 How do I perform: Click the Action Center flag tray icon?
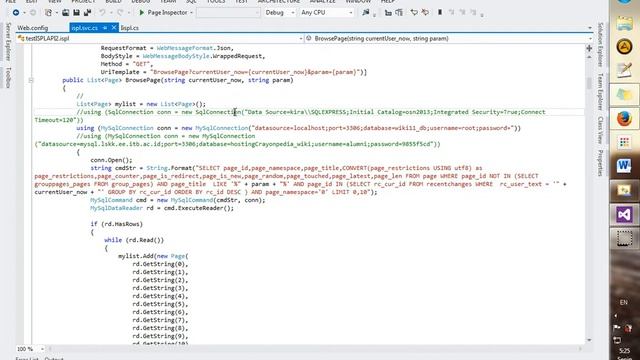(x=617, y=328)
